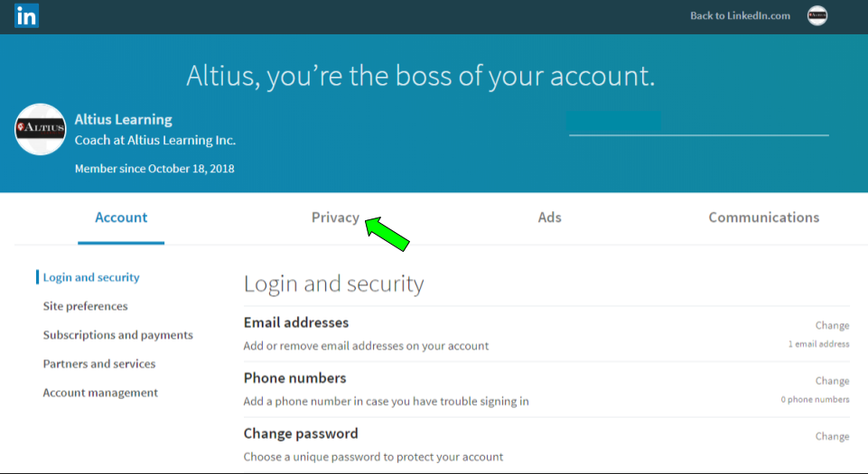Select Account management in sidebar
The image size is (868, 474).
(x=100, y=394)
